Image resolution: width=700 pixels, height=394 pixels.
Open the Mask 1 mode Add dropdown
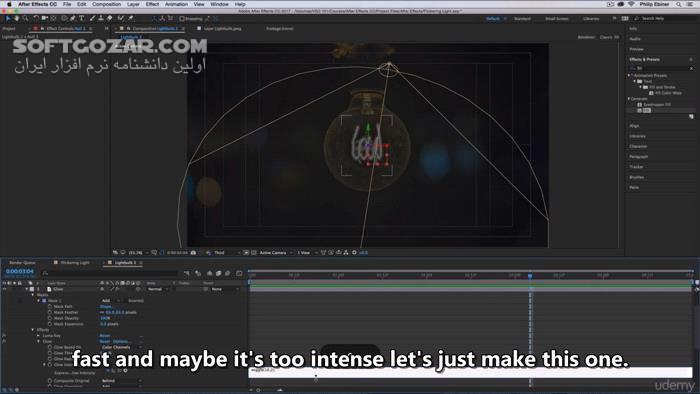(110, 301)
